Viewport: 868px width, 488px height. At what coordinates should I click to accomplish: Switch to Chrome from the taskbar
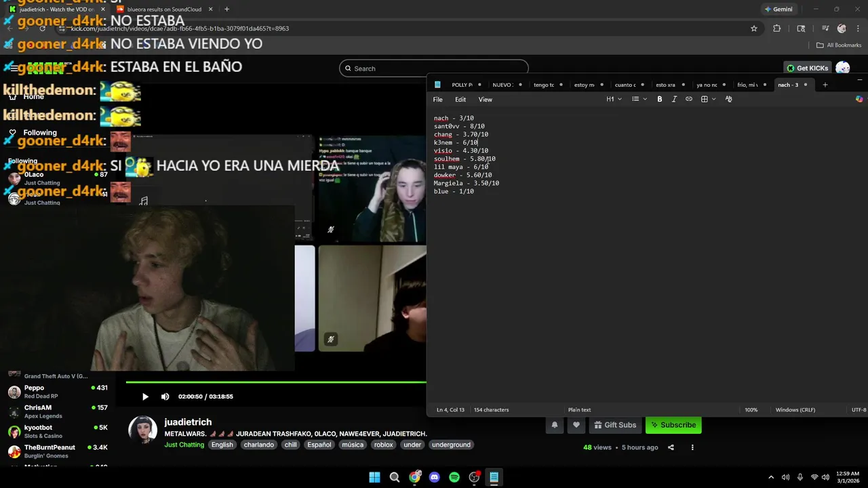point(414,477)
